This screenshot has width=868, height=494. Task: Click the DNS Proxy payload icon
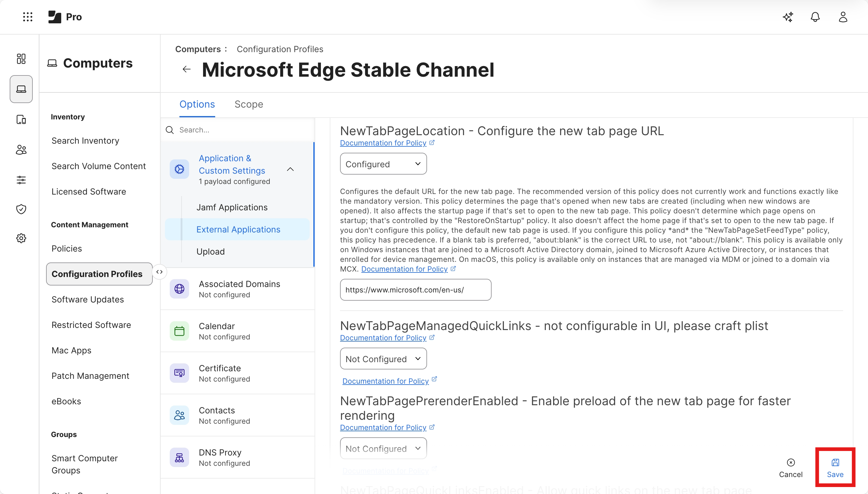(x=179, y=457)
